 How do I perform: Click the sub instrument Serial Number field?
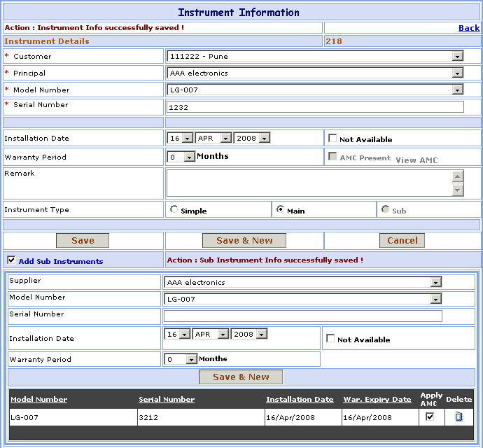302,316
